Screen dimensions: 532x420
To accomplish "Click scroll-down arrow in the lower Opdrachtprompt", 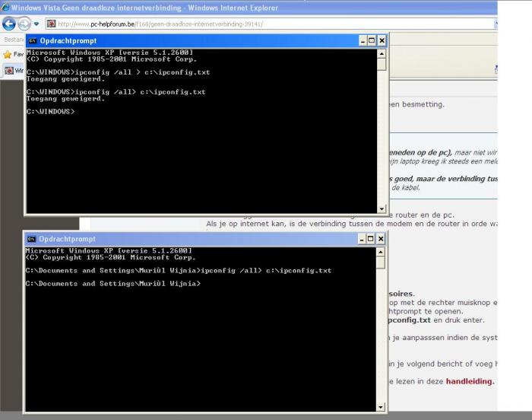I will (x=381, y=407).
